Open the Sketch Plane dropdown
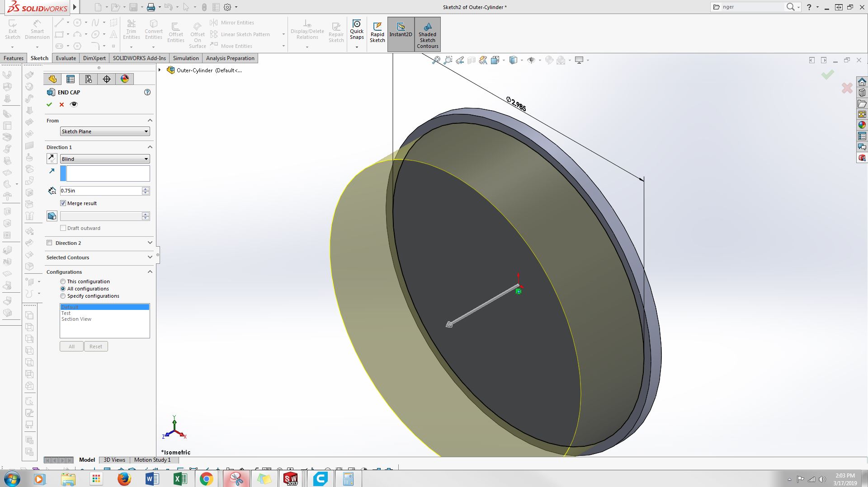Viewport: 868px width, 487px height. [105, 131]
